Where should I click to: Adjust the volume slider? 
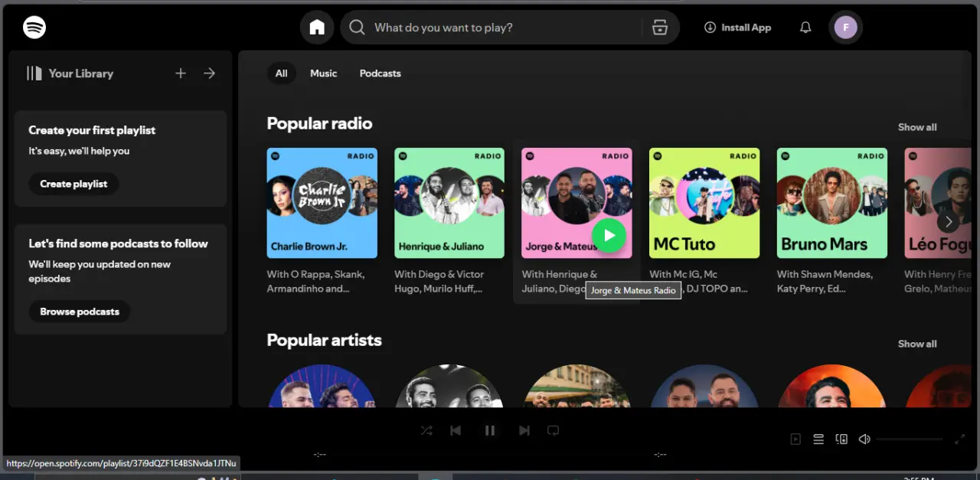pyautogui.click(x=910, y=439)
